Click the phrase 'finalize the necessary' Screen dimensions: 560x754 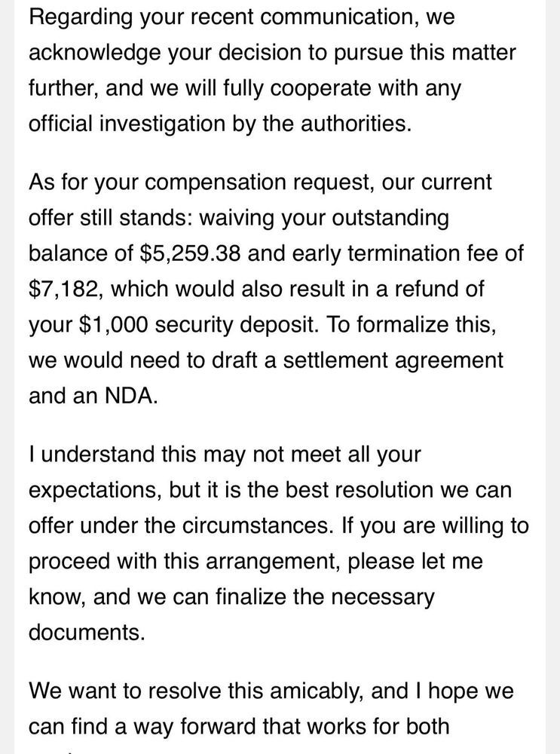click(324, 596)
